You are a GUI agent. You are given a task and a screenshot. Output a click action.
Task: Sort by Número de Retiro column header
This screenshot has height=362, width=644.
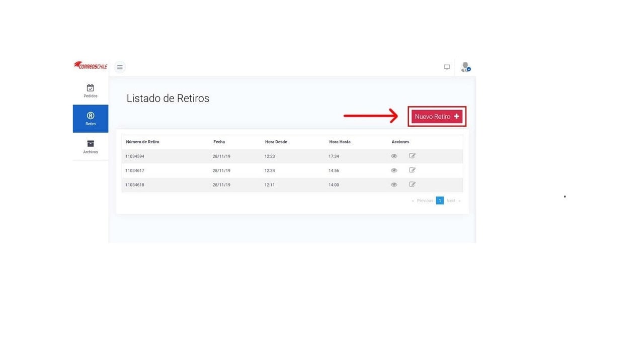point(142,142)
